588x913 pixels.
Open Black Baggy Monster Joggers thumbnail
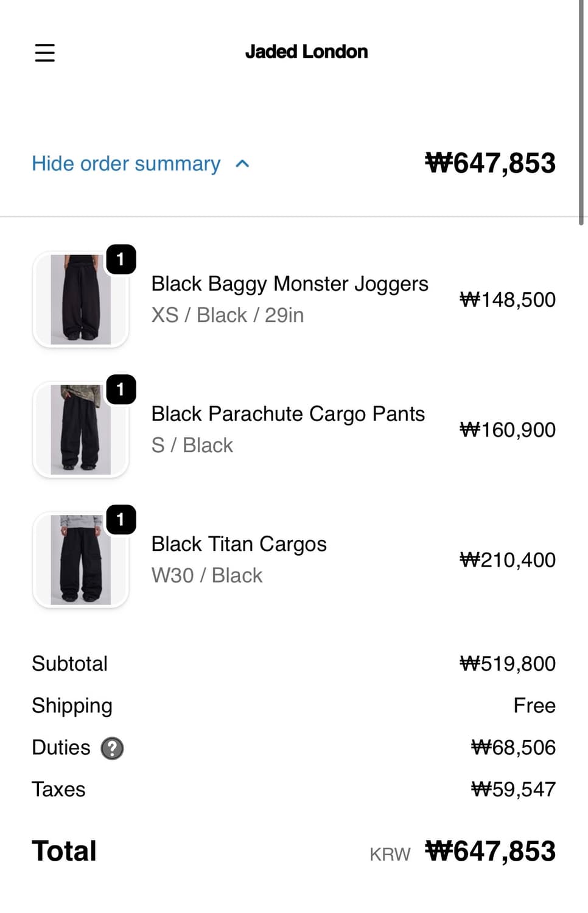(x=80, y=300)
